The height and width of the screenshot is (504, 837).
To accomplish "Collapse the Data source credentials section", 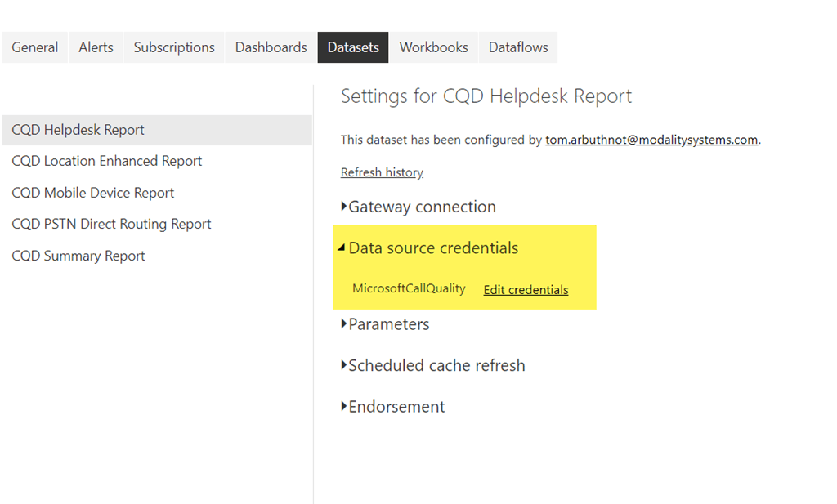I will point(432,248).
